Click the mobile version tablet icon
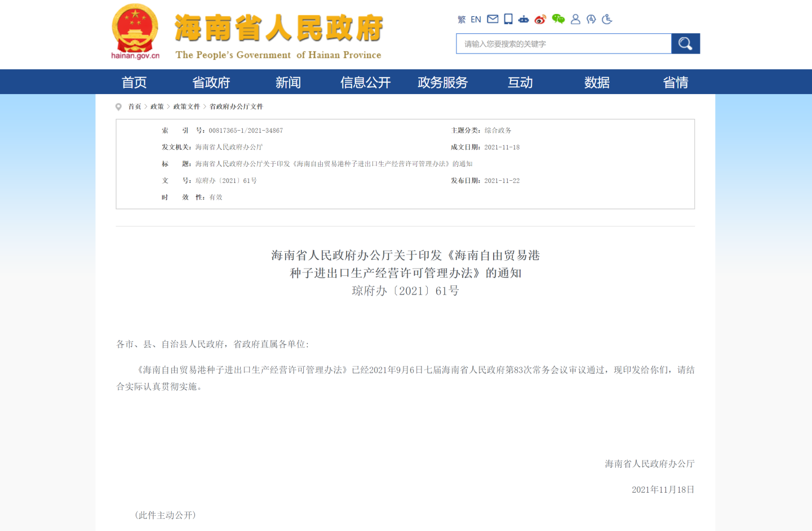The image size is (812, 531). coord(508,19)
